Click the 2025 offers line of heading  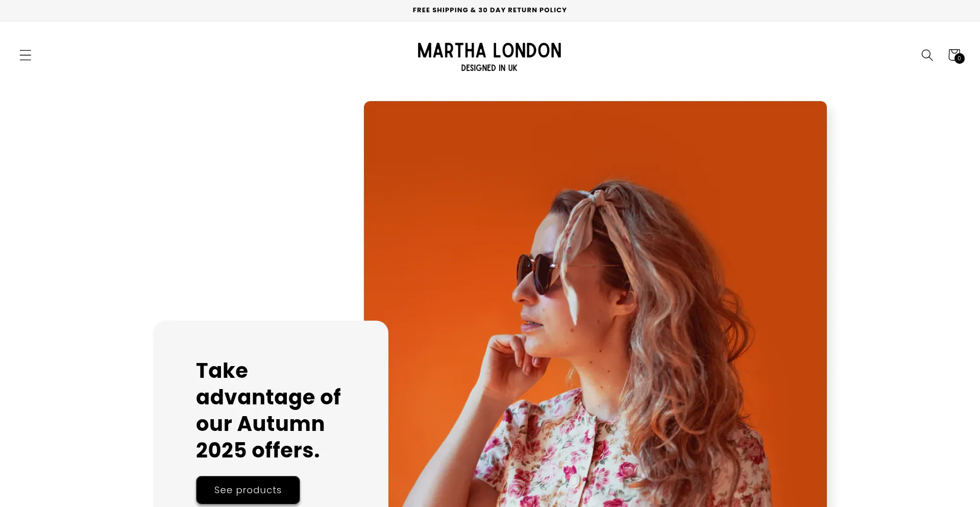258,450
